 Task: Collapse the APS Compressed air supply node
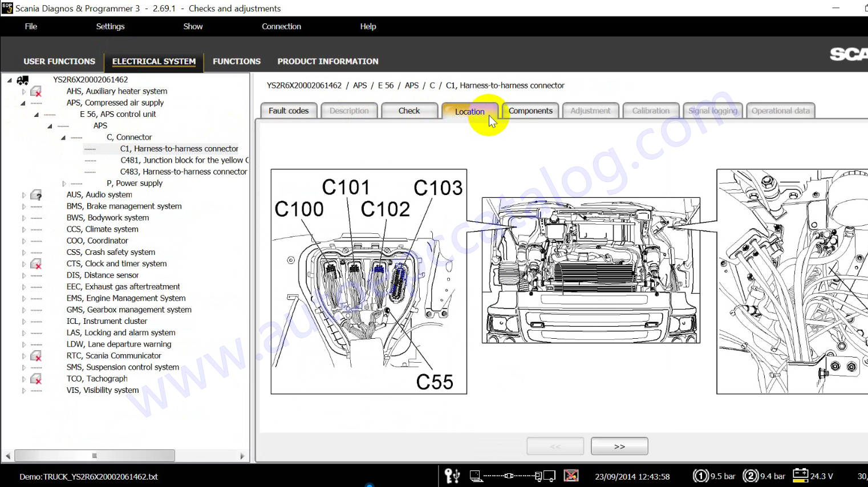23,103
